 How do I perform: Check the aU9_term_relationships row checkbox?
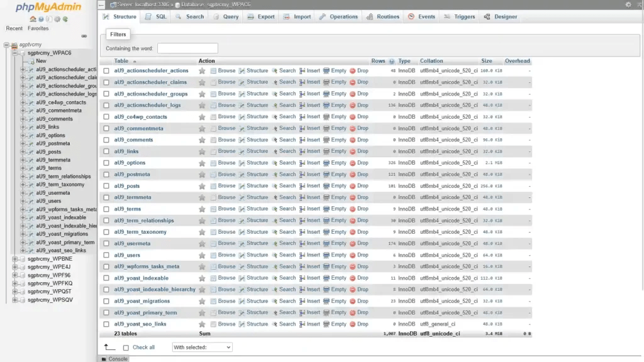click(106, 221)
